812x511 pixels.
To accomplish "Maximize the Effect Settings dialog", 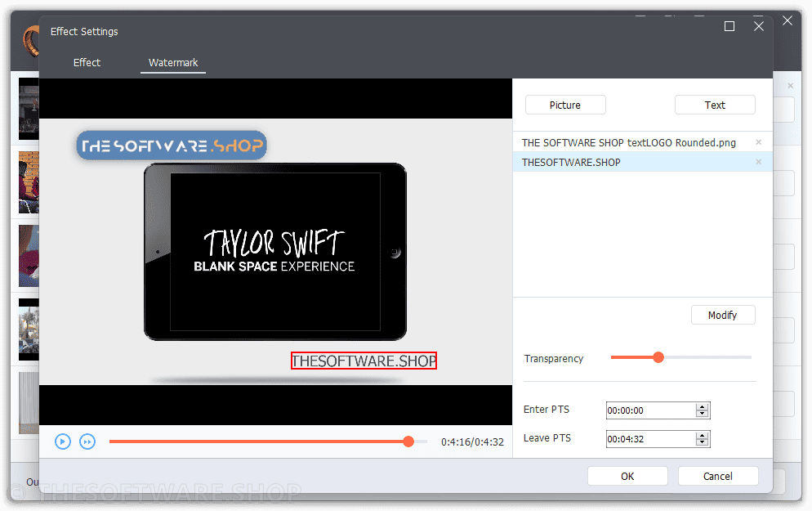I will point(729,26).
